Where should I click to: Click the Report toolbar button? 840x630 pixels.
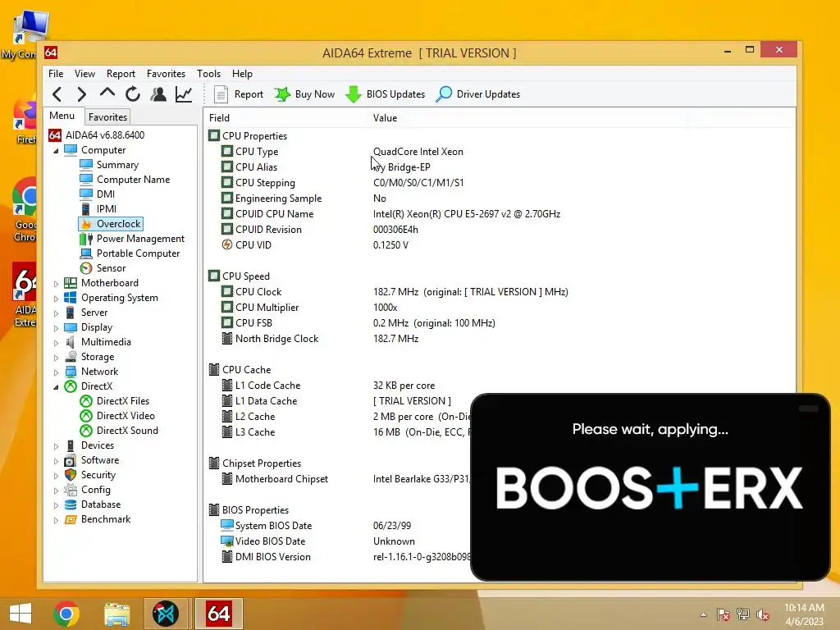pos(239,94)
